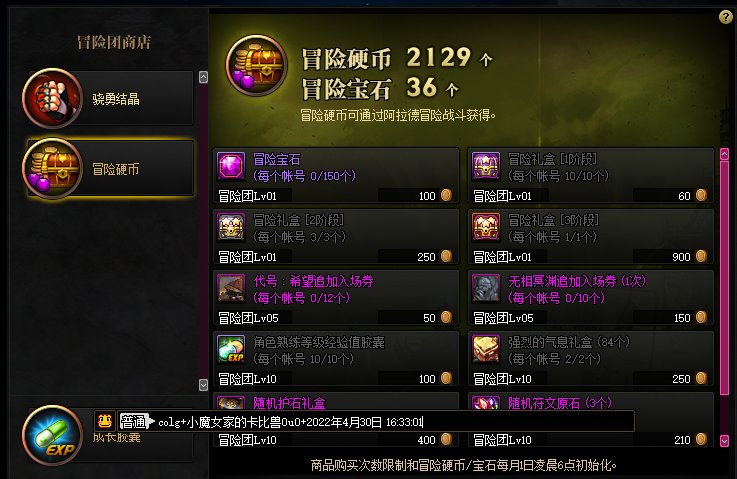737x479 pixels.
Task: Click the 冒险礼盒 2阶段 chest icon
Action: (x=231, y=227)
